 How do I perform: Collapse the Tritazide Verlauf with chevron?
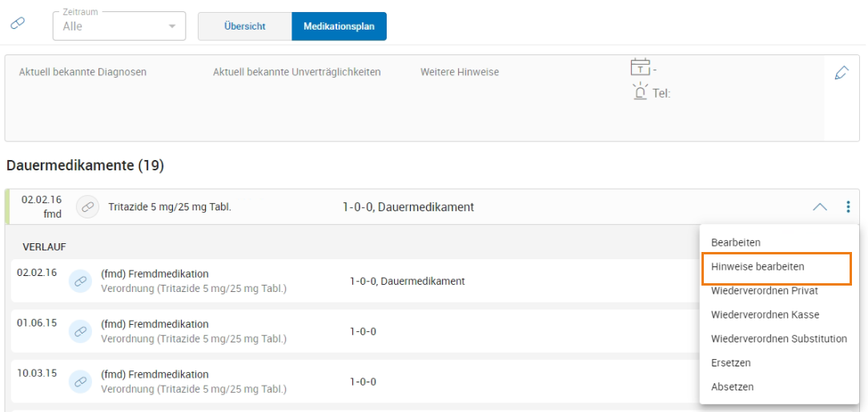tap(820, 207)
